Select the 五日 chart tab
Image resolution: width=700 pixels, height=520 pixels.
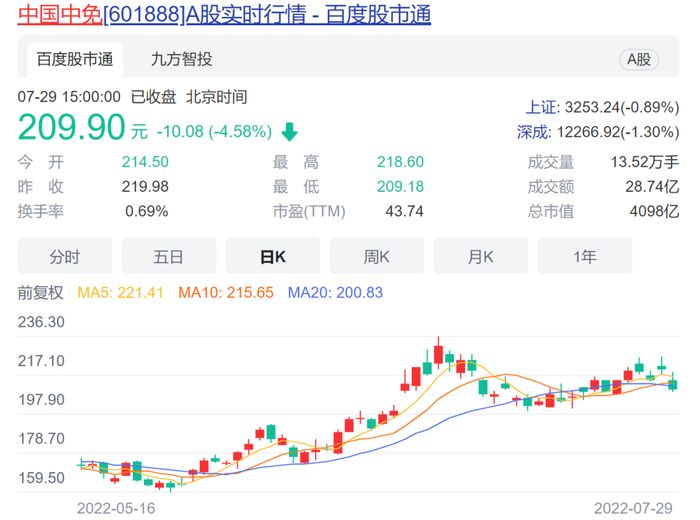click(169, 256)
